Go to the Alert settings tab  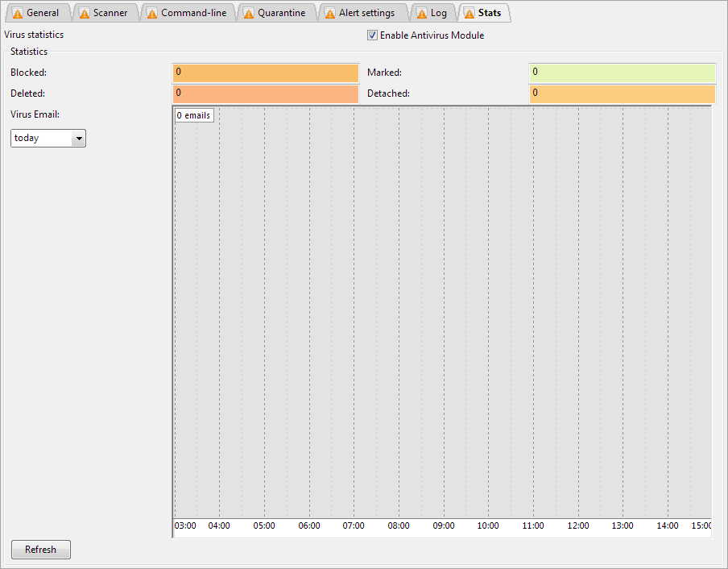point(366,13)
